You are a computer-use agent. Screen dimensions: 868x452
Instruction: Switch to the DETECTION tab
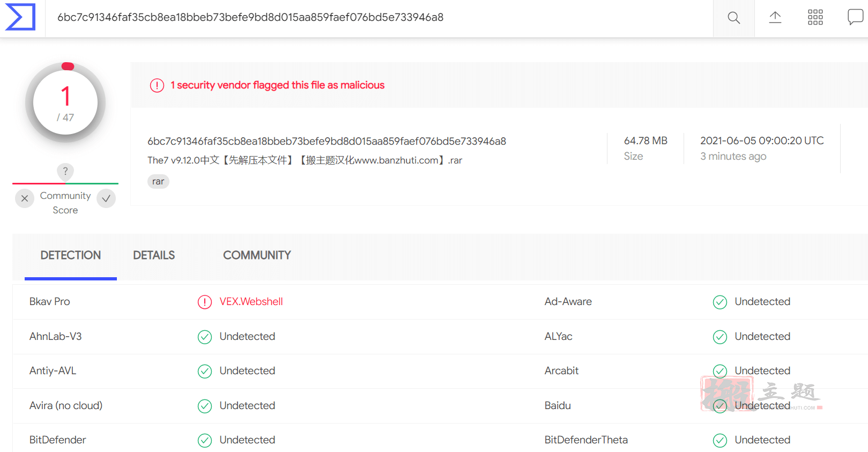(71, 255)
